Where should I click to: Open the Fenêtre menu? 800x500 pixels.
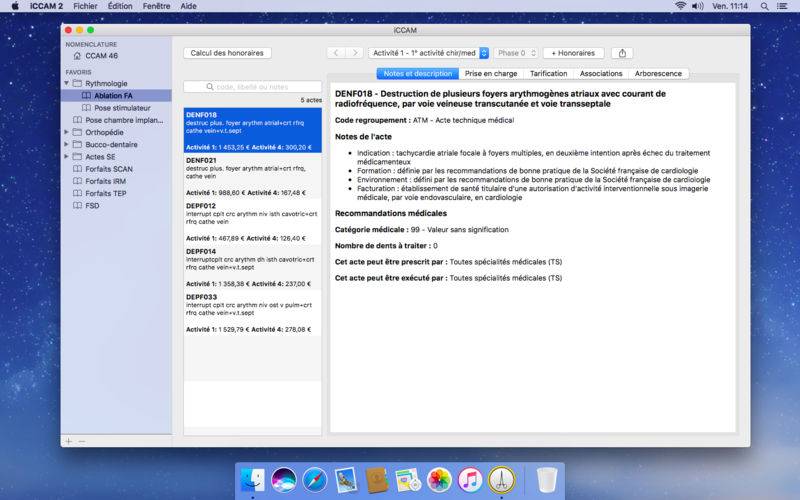click(156, 6)
